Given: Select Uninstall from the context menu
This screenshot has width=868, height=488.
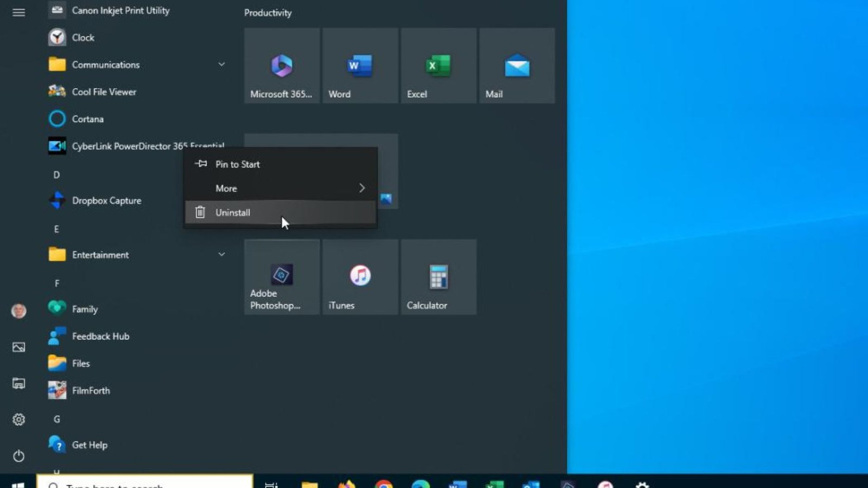Looking at the screenshot, I should [x=280, y=213].
